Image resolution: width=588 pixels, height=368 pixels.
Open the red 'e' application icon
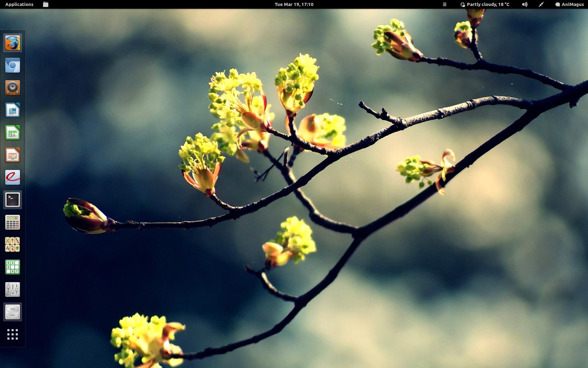click(13, 178)
